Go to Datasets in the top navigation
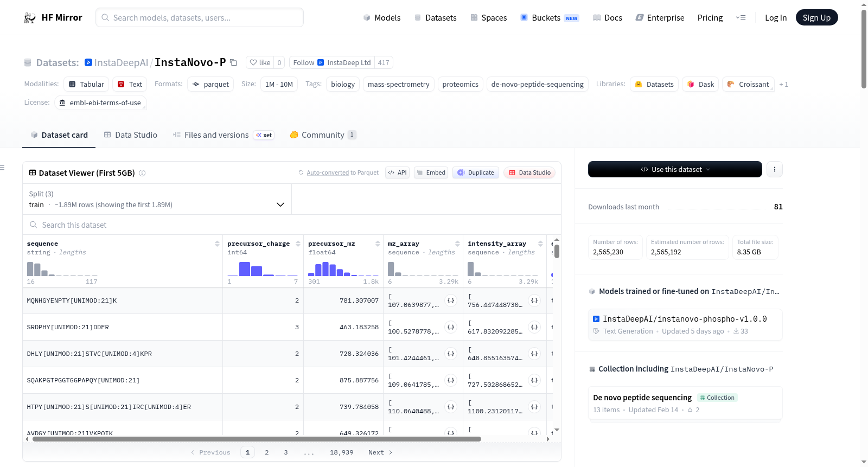 [435, 17]
